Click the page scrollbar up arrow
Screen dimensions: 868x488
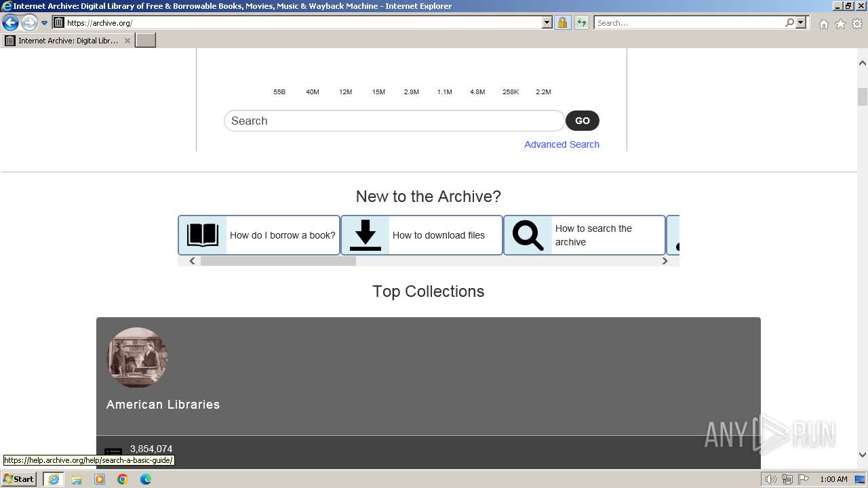click(863, 63)
